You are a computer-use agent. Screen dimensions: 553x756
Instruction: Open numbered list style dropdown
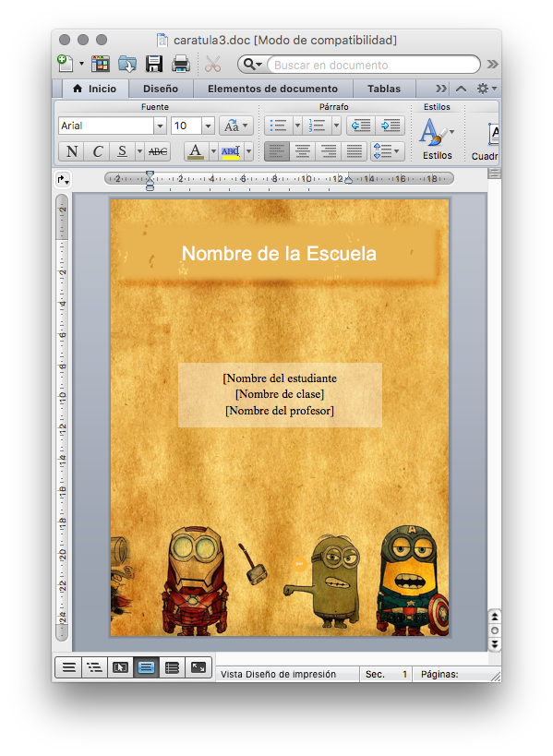pyautogui.click(x=336, y=126)
